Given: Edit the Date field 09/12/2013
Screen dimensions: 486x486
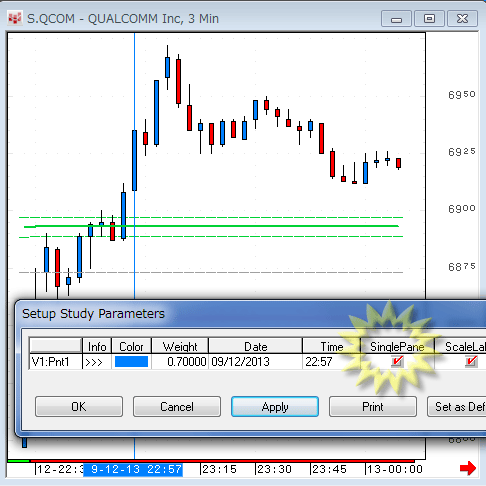Looking at the screenshot, I should pos(255,362).
